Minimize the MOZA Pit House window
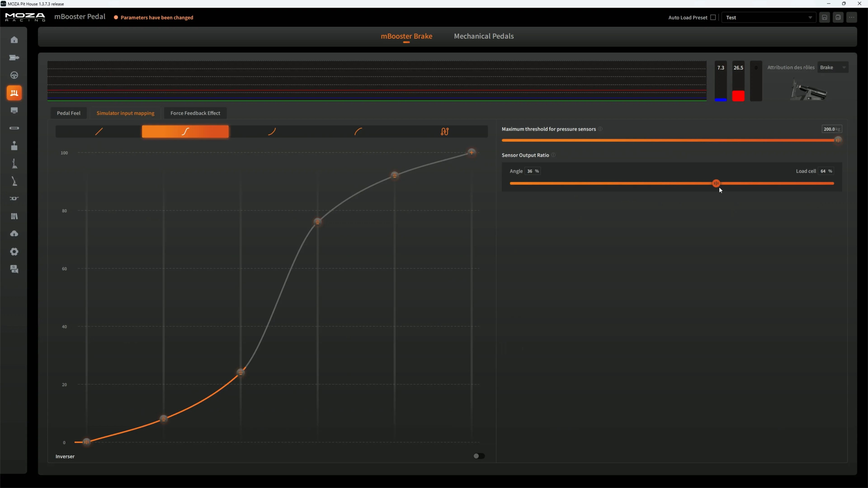Image resolution: width=868 pixels, height=488 pixels. click(829, 4)
